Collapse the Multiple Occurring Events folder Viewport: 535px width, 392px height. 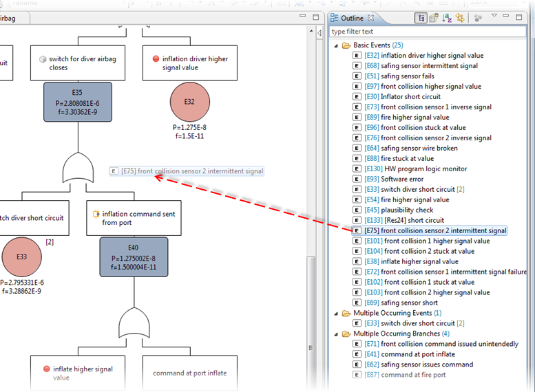pos(336,313)
